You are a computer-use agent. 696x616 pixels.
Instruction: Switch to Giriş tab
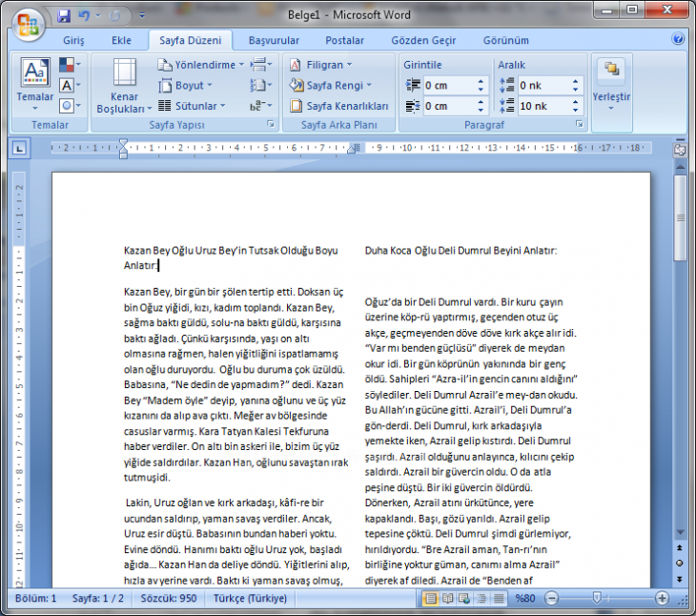coord(73,40)
